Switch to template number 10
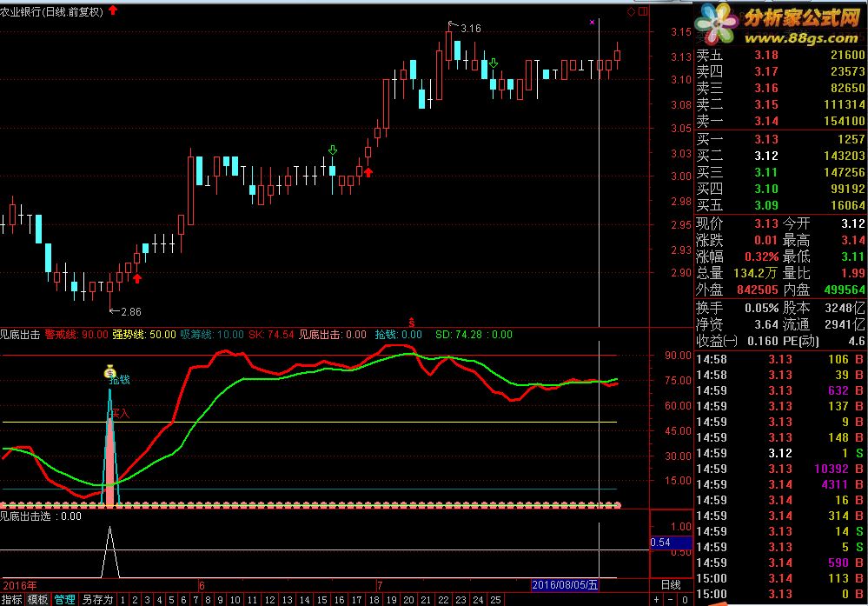 point(235,600)
